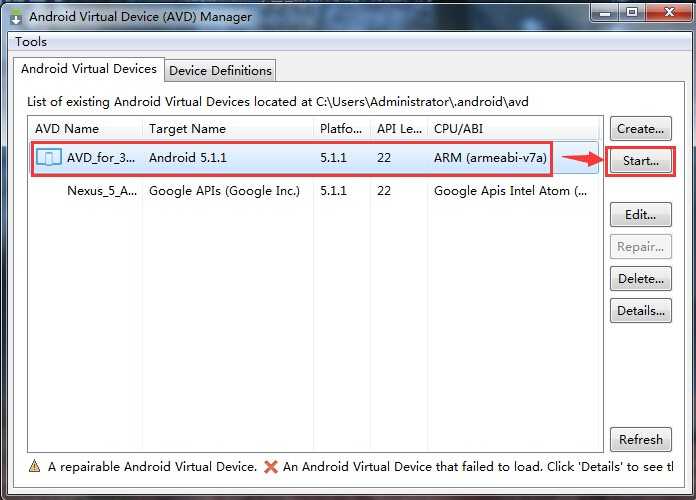Open Edit... for the selected device
Image resolution: width=696 pixels, height=500 pixels.
click(x=640, y=215)
